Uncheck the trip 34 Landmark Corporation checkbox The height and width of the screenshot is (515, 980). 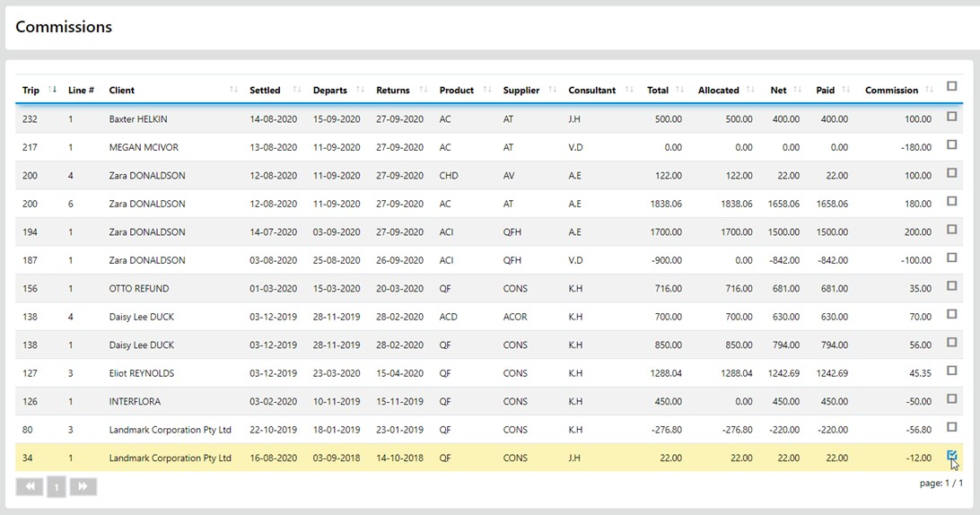[x=952, y=456]
